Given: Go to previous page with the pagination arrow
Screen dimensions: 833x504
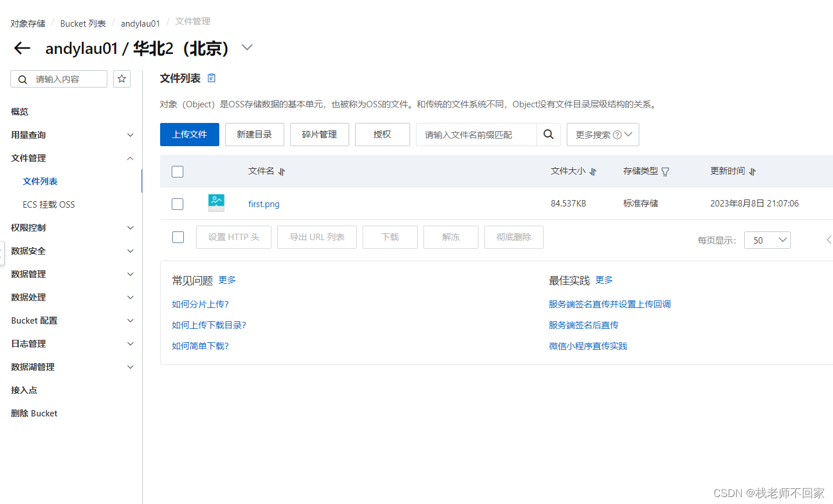Looking at the screenshot, I should click(829, 240).
